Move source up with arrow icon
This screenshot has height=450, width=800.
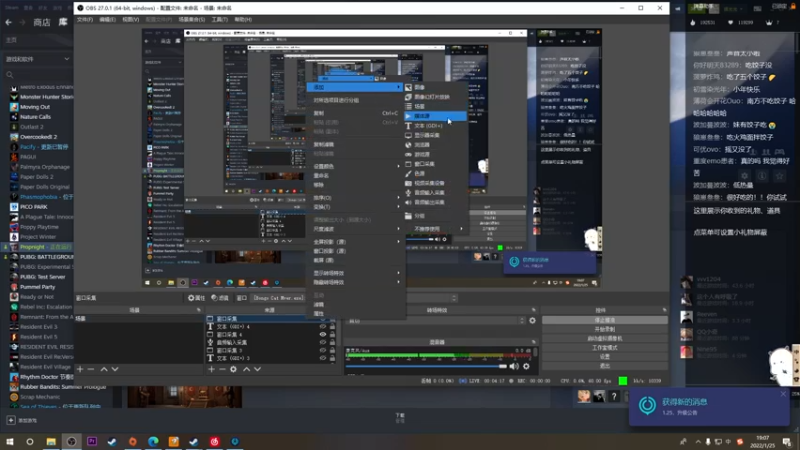click(x=246, y=369)
